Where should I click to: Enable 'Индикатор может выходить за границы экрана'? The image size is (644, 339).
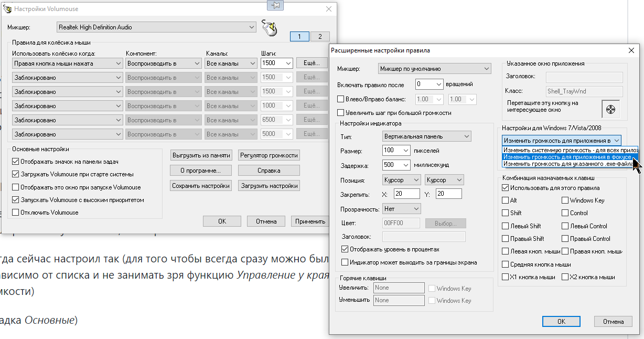tap(345, 262)
